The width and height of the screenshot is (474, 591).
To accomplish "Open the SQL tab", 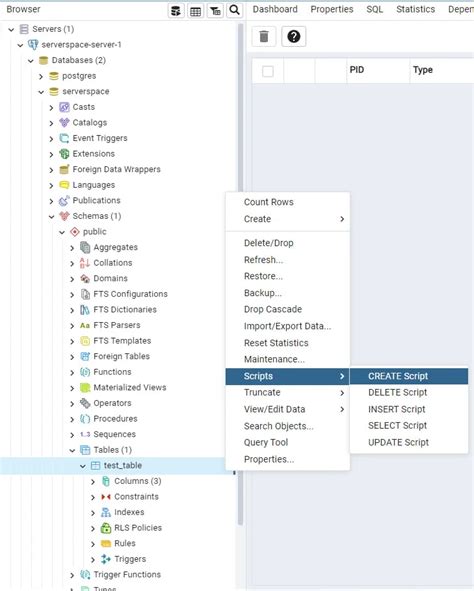I will [x=375, y=9].
